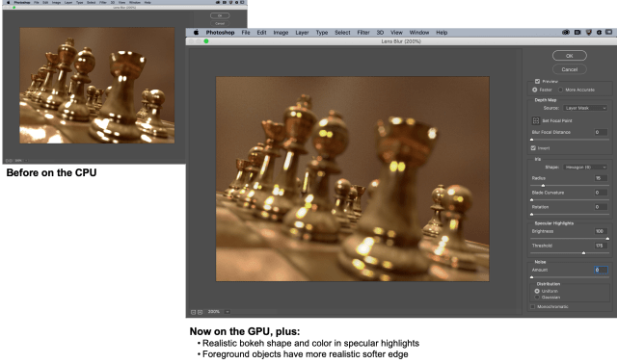Open the Window menu
This screenshot has height=364, width=617.
pyautogui.click(x=419, y=33)
